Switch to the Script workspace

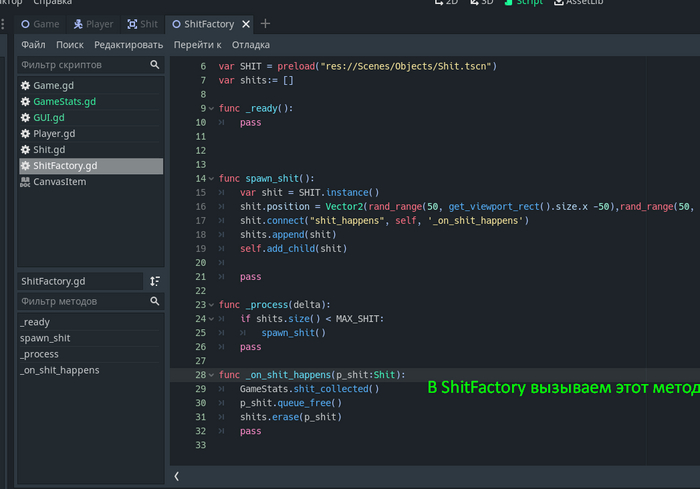521,3
